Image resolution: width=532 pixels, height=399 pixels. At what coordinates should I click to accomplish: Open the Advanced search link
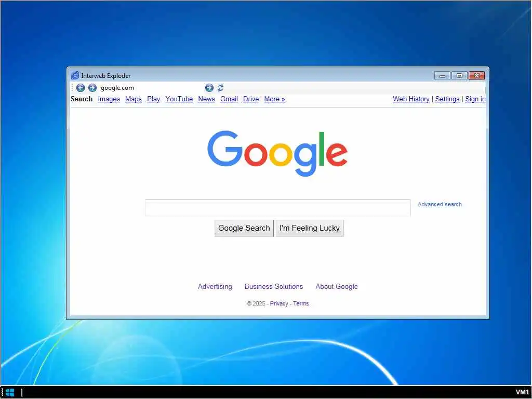(x=440, y=204)
